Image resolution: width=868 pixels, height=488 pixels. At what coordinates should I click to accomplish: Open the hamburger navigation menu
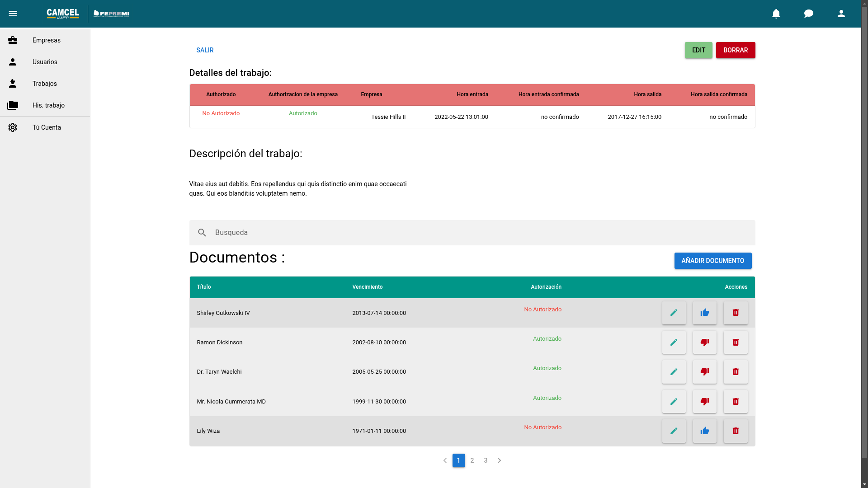coord(13,14)
